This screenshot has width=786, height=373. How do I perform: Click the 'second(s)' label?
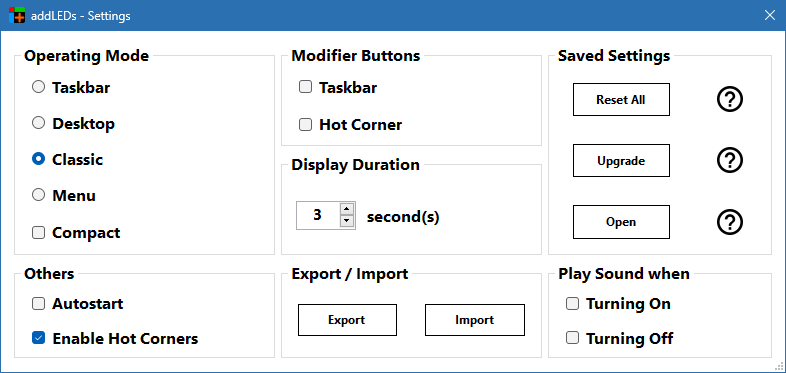tap(403, 218)
